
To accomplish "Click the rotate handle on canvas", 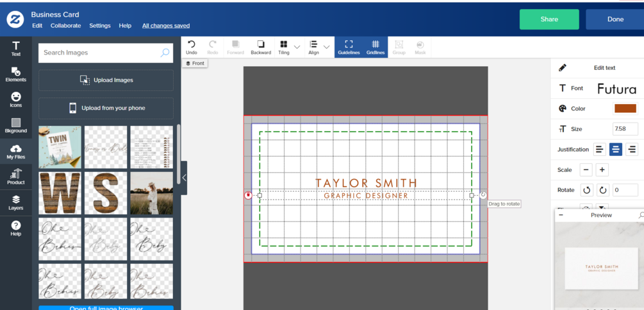I will pyautogui.click(x=483, y=195).
